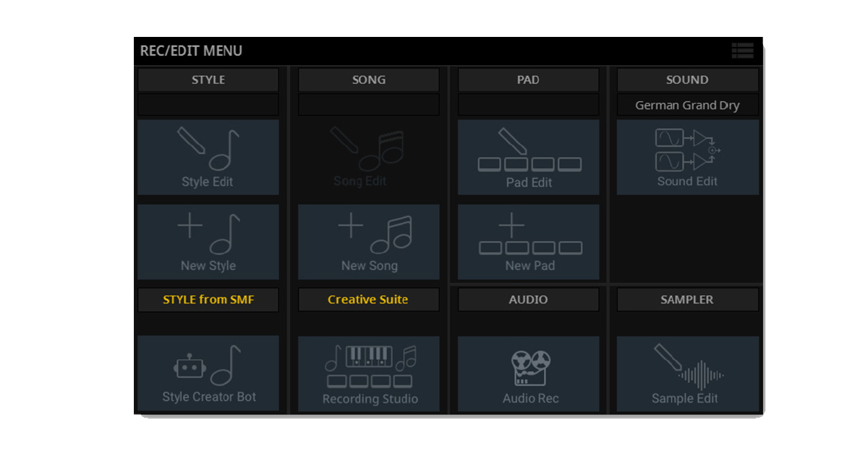Create a New Style
The height and width of the screenshot is (456, 868).
(208, 242)
